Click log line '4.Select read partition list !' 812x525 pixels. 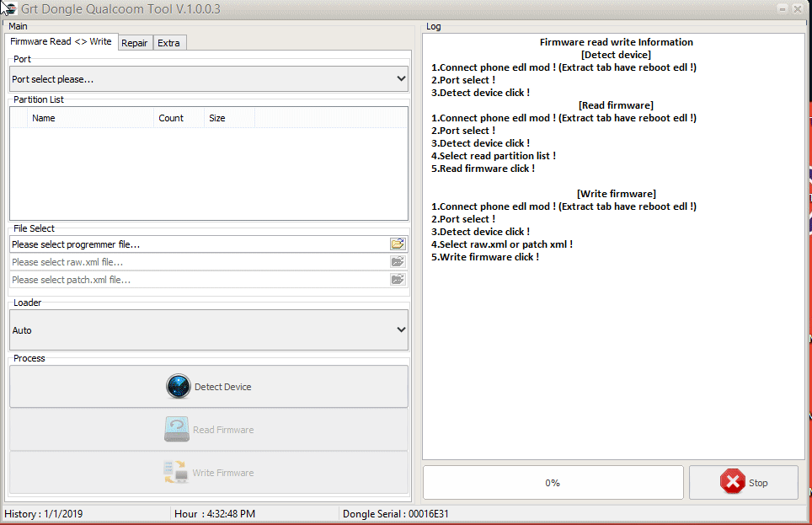pos(494,156)
